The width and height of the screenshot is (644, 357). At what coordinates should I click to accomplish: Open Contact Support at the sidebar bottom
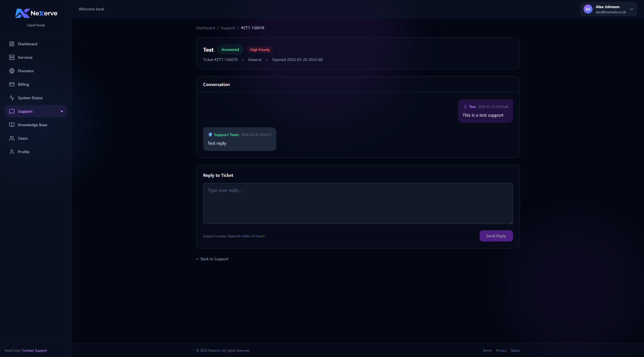34,350
